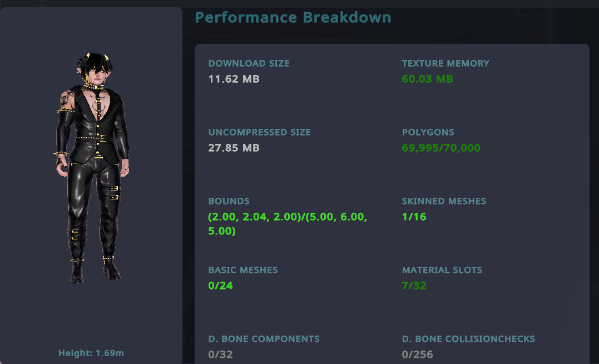The image size is (599, 364).
Task: Select the Texture Memory label
Action: click(445, 63)
